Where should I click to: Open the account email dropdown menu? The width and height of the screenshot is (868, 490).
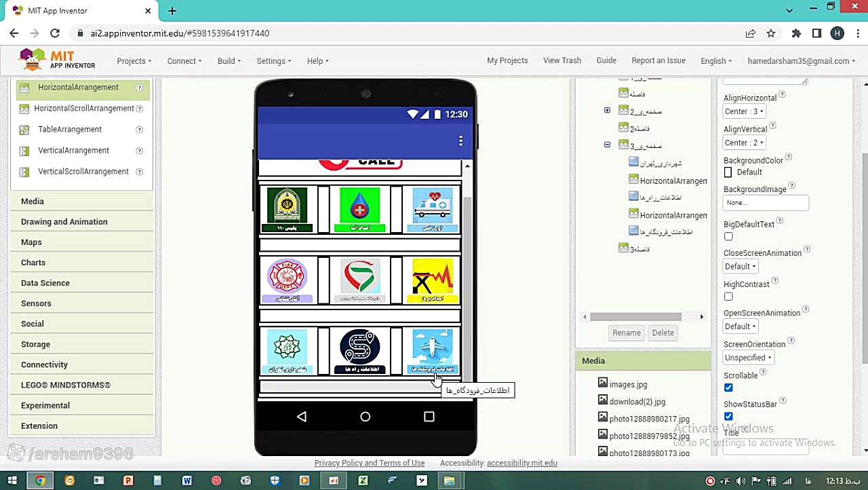tap(801, 61)
